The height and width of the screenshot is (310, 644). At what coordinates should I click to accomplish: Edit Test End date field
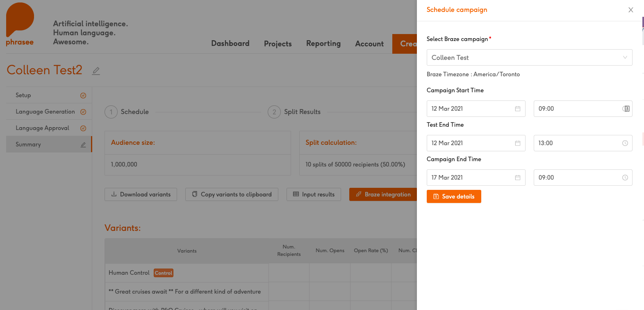click(476, 143)
